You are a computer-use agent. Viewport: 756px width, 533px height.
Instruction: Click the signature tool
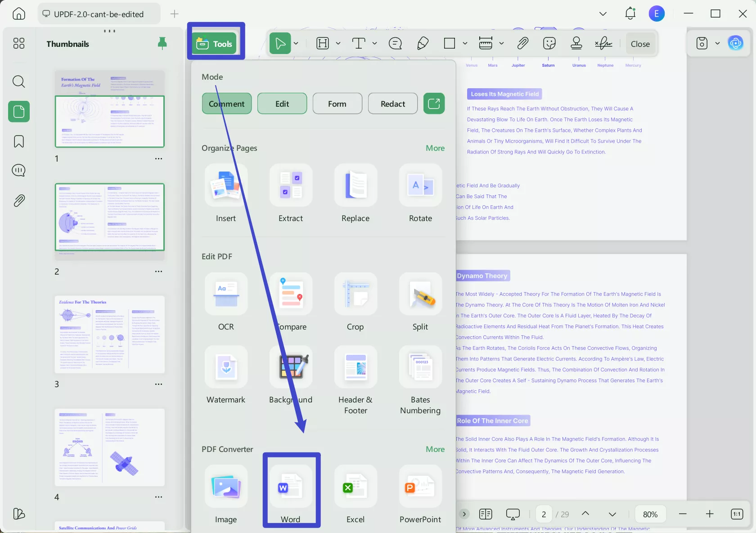pyautogui.click(x=603, y=43)
